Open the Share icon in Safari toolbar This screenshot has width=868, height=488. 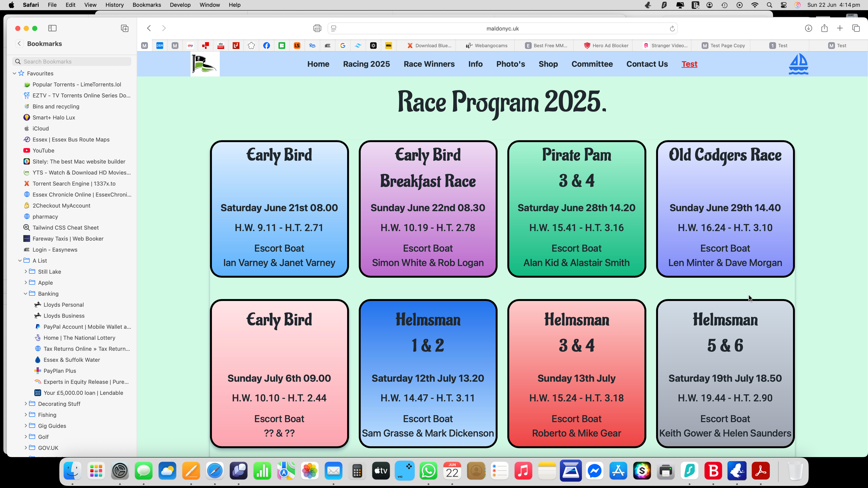(824, 28)
